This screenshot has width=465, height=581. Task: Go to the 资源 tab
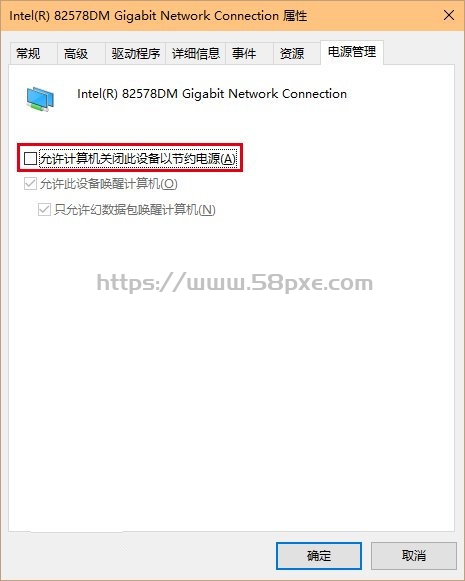point(292,54)
